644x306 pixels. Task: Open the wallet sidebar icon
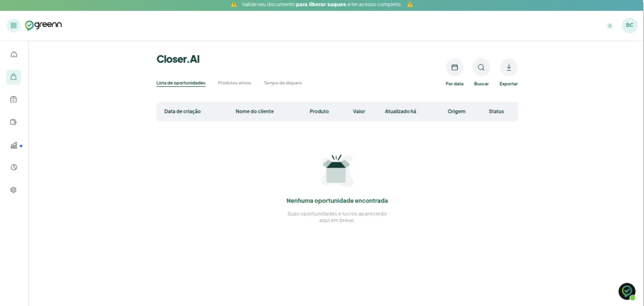[14, 122]
